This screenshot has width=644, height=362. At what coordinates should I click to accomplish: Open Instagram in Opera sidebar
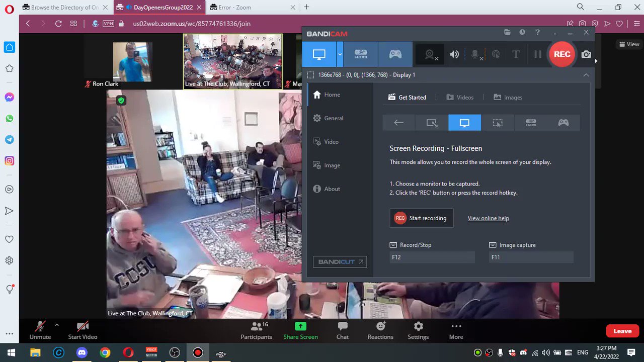9,161
